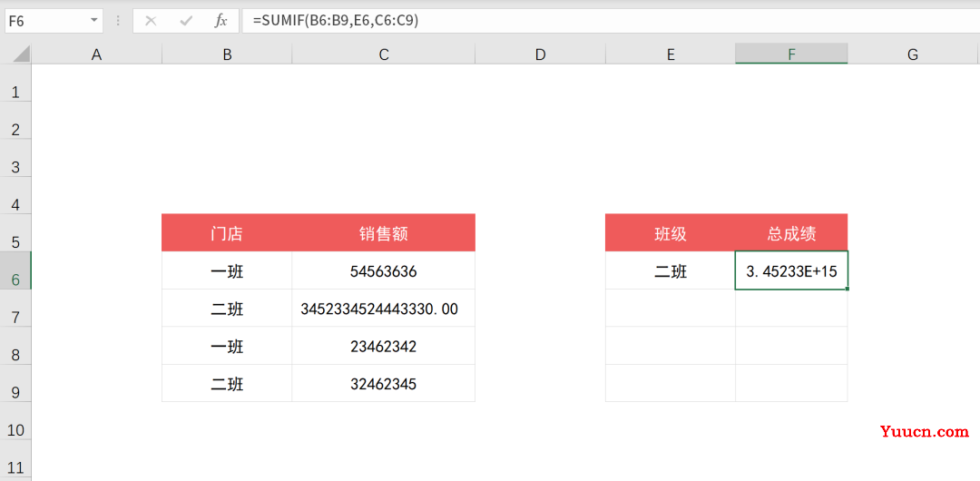This screenshot has height=481, width=980.
Task: Expand the Name Box dropdown arrow
Action: coord(94,21)
